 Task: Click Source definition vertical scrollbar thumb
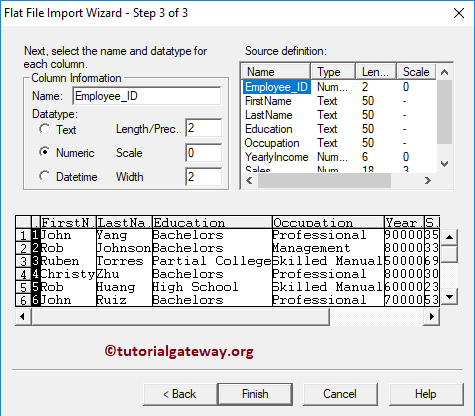pyautogui.click(x=444, y=112)
